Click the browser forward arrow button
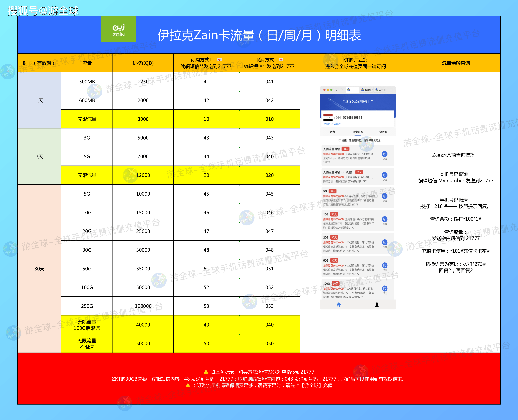Image resolution: width=518 pixels, height=420 pixels. (342, 90)
